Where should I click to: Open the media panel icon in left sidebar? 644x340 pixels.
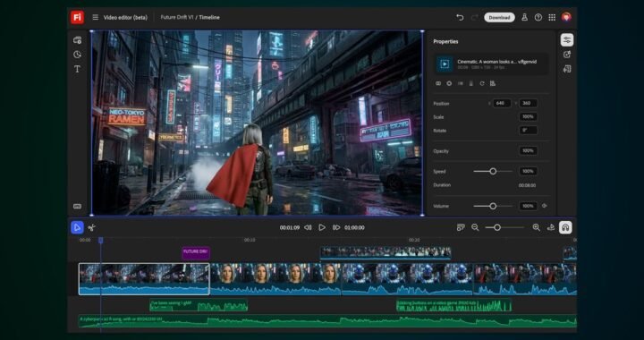[x=77, y=40]
